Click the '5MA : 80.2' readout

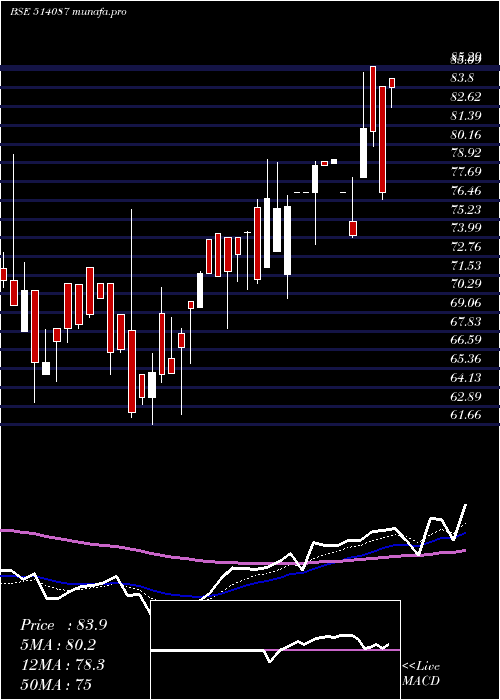click(x=58, y=645)
